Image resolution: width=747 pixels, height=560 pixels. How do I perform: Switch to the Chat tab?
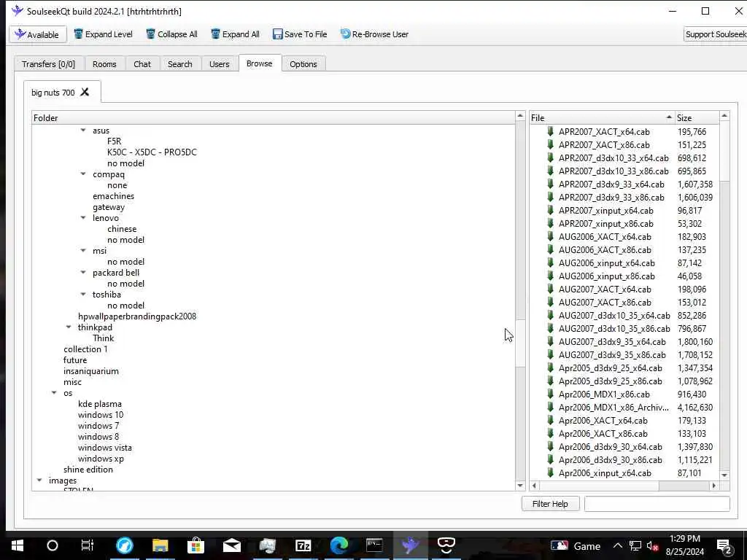click(142, 64)
